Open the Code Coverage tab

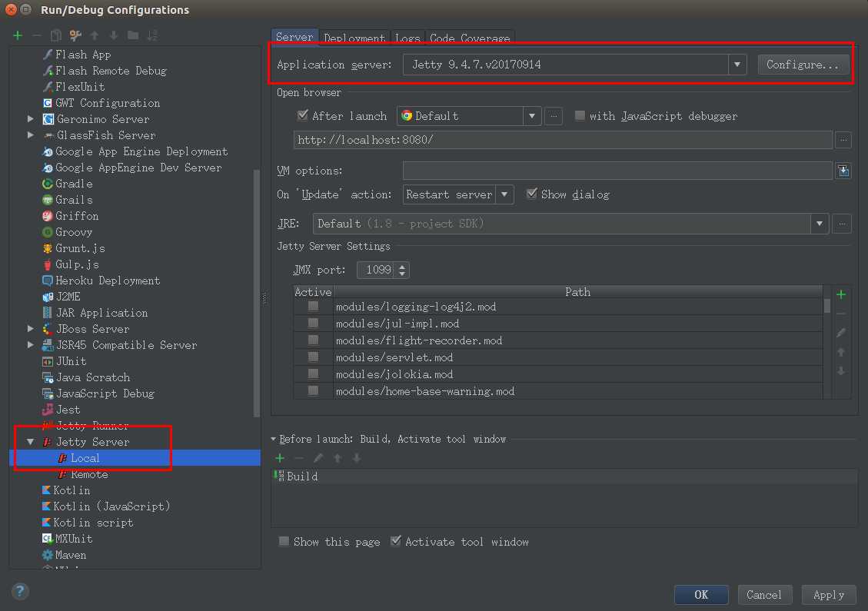tap(469, 38)
